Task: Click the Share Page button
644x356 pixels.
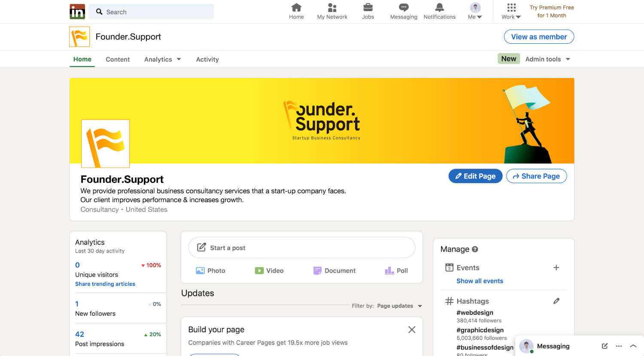Action: coord(536,176)
